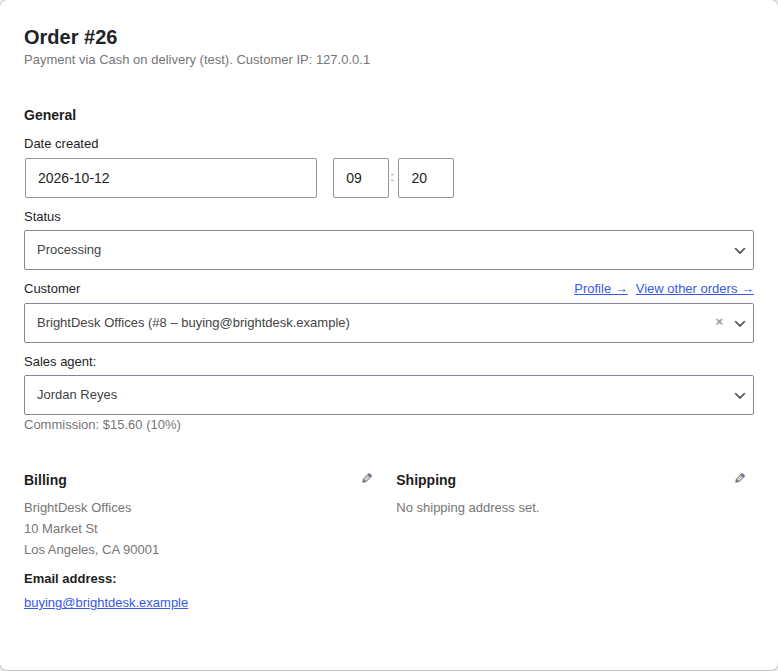
Task: Click BrightDesk Offices name under Billing
Action: pos(78,508)
